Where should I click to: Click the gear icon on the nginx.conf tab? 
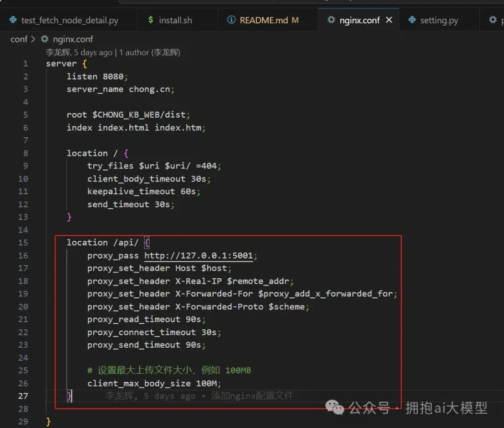coord(330,20)
